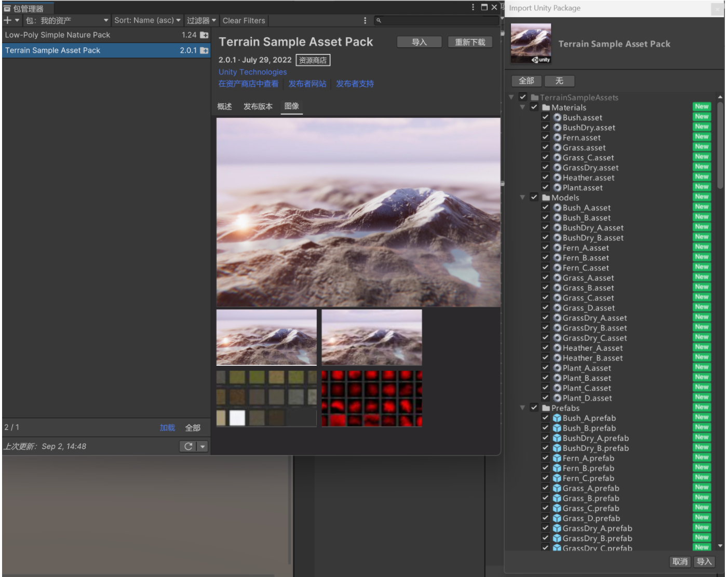728x577 pixels.
Task: Click the Terrain pack thumbnail with Unity logo
Action: 531,44
